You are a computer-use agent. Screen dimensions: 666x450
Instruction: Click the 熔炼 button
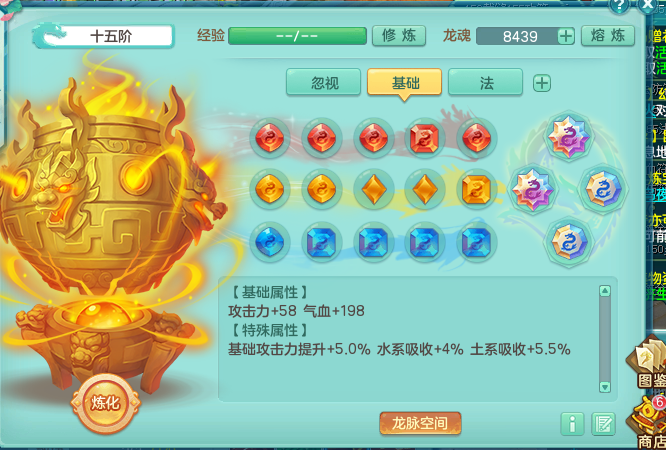pyautogui.click(x=608, y=36)
